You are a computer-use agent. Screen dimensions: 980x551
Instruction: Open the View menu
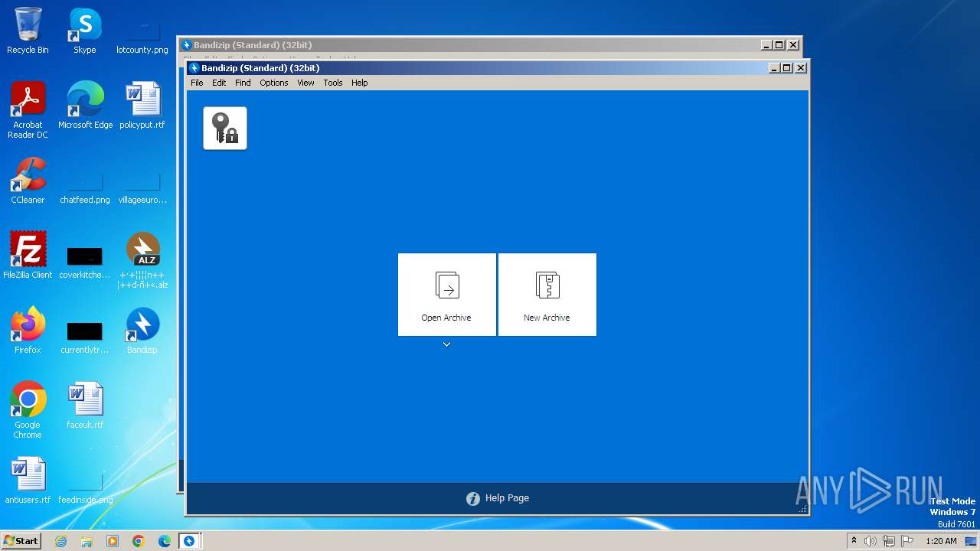click(305, 83)
